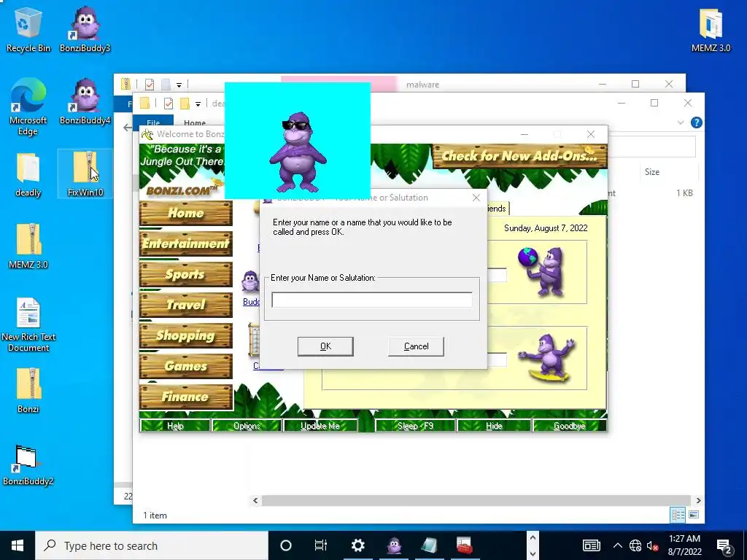Click the taskbar search box
The image size is (747, 560).
pos(152,545)
